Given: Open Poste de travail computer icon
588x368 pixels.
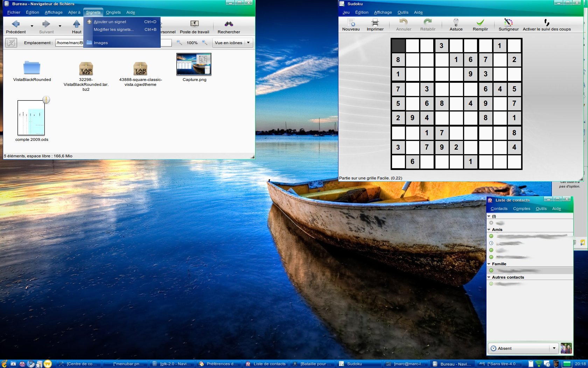Looking at the screenshot, I should [195, 24].
